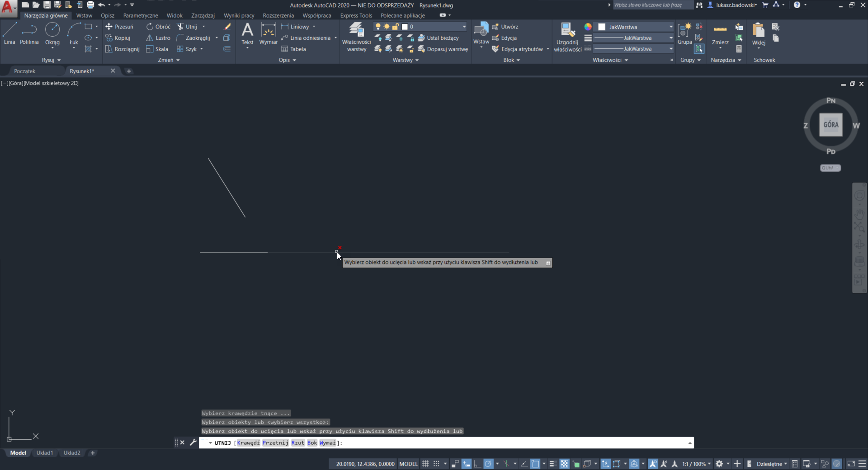Open the Opisz ribbon tab
The image size is (868, 470).
click(108, 15)
